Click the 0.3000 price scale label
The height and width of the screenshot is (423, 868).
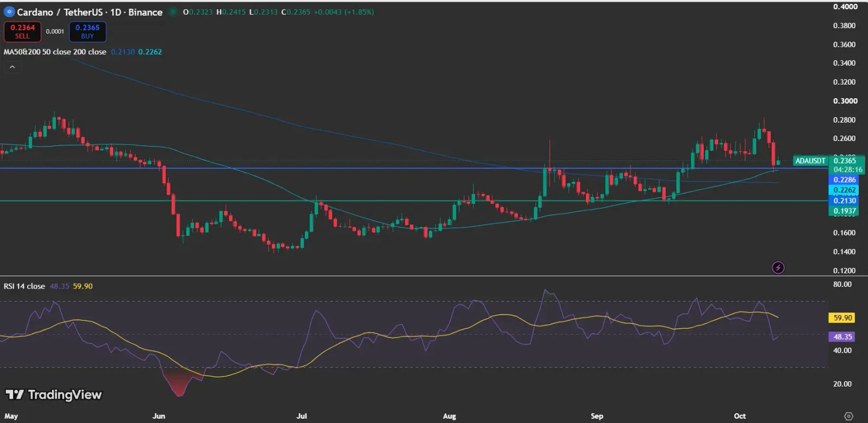click(x=845, y=101)
